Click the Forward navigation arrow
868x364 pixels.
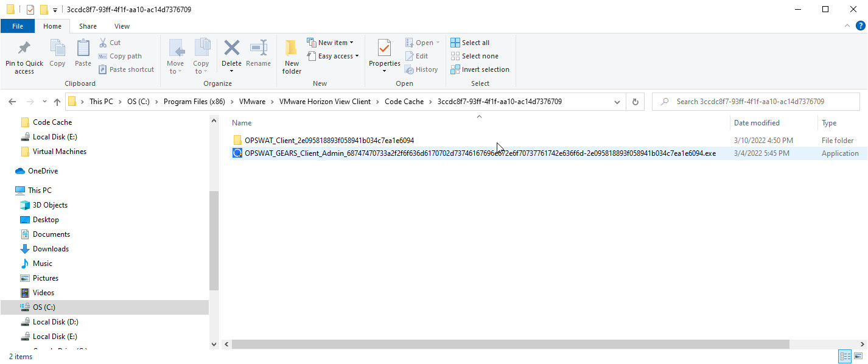pos(29,102)
